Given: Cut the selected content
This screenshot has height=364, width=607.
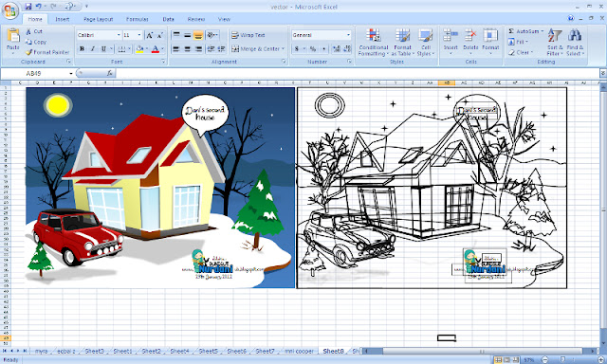Looking at the screenshot, I should click(x=34, y=31).
